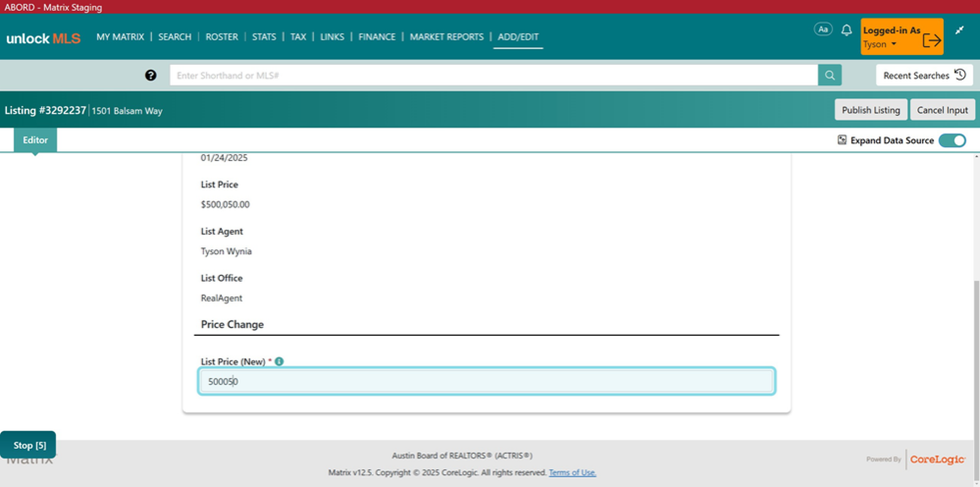Click the collapse arrows icon top right
The image size is (980, 487).
tap(960, 29)
